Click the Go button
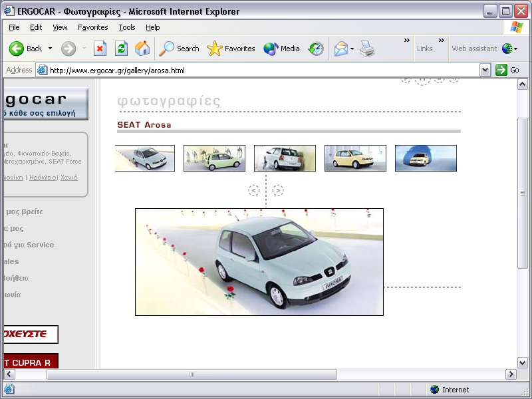 507,70
